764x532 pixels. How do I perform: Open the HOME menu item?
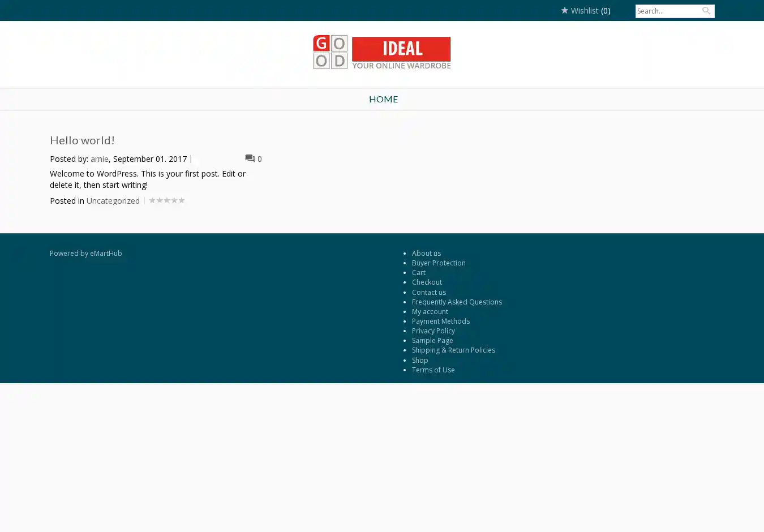click(383, 99)
